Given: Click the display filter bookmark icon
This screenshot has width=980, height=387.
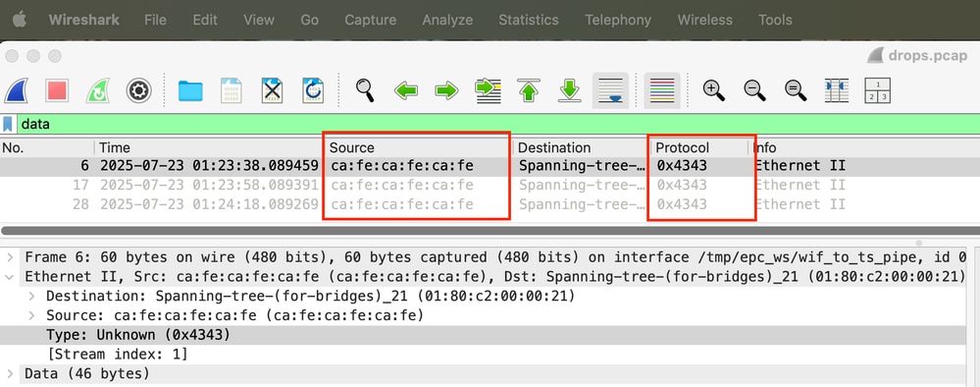Looking at the screenshot, I should point(8,124).
